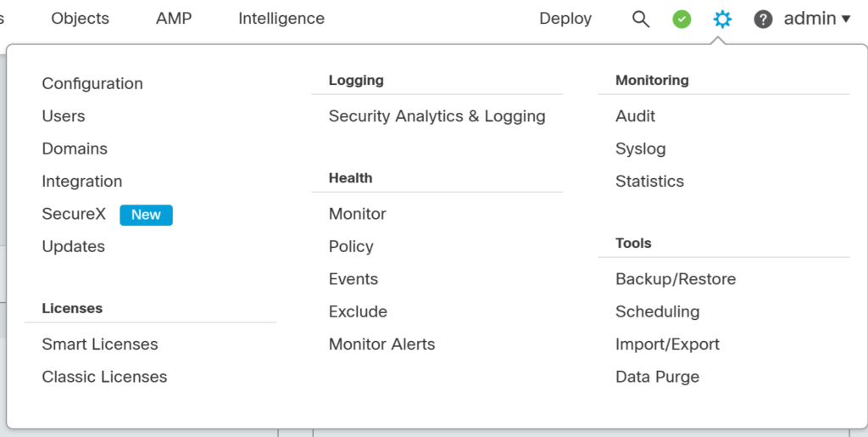Open SecureX with the New badge

74,215
